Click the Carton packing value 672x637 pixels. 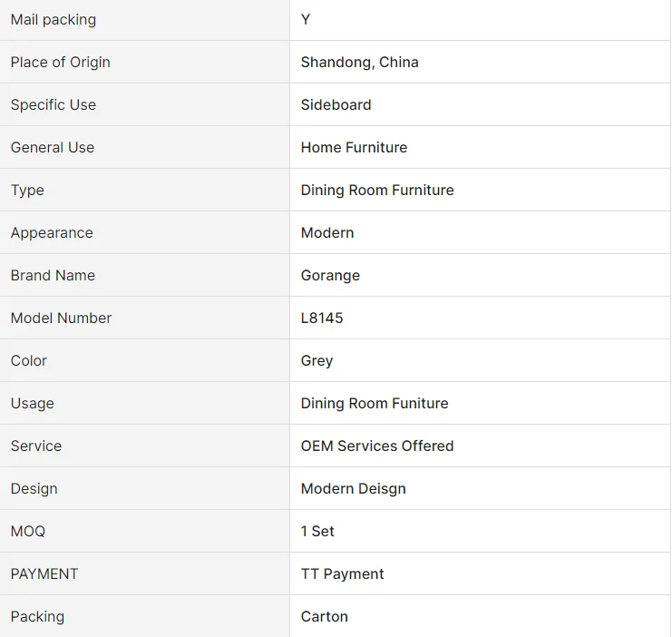(324, 617)
